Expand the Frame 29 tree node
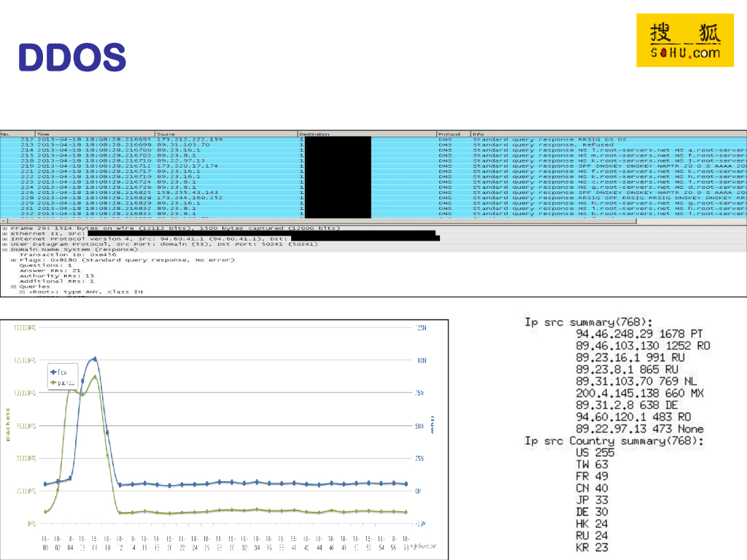The height and width of the screenshot is (560, 747). [x=4, y=229]
